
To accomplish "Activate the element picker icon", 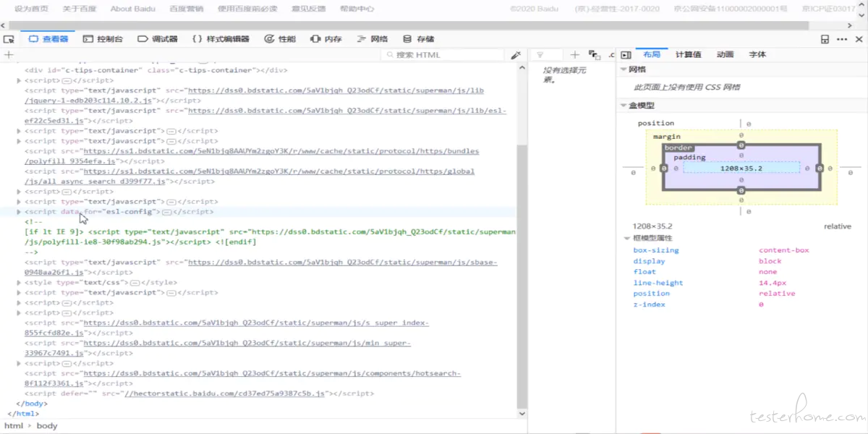I will 9,39.
